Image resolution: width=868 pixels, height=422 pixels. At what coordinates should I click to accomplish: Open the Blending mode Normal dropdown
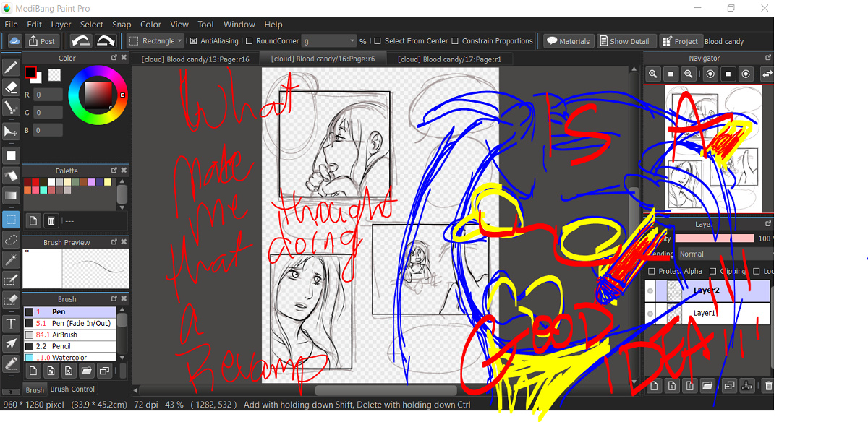pyautogui.click(x=726, y=254)
